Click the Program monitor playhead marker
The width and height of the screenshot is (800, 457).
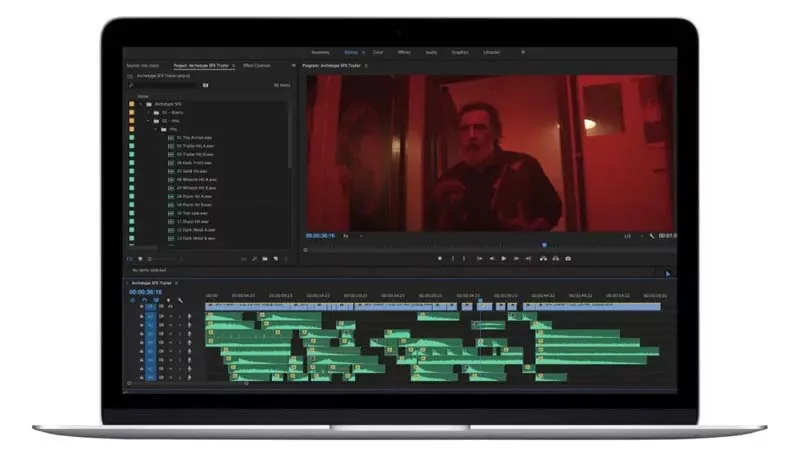[544, 245]
